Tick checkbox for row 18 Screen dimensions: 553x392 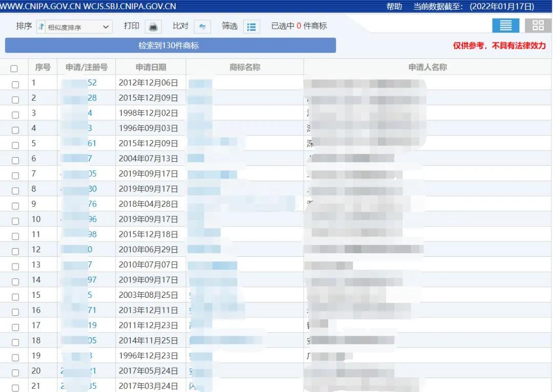[15, 342]
